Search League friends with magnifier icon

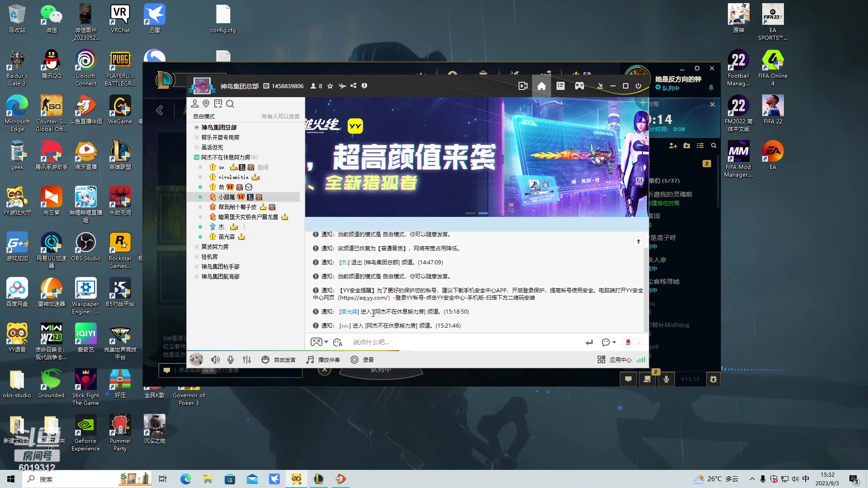(713, 145)
